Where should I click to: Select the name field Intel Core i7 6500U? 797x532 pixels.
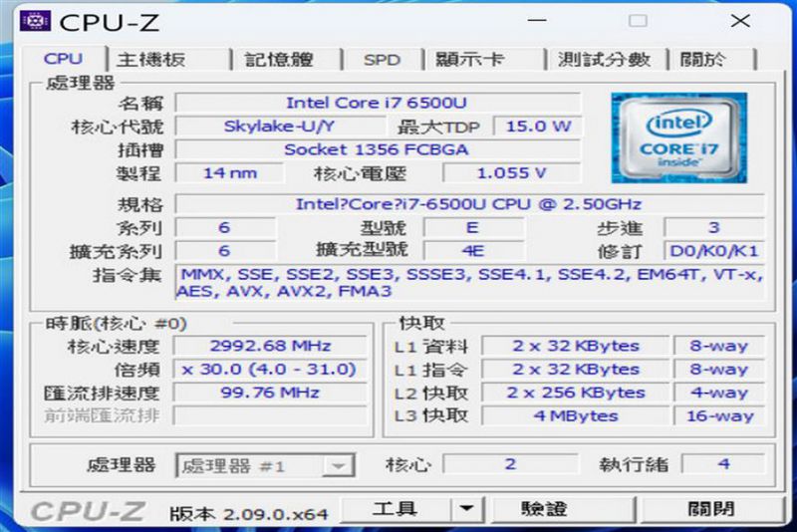tap(378, 103)
